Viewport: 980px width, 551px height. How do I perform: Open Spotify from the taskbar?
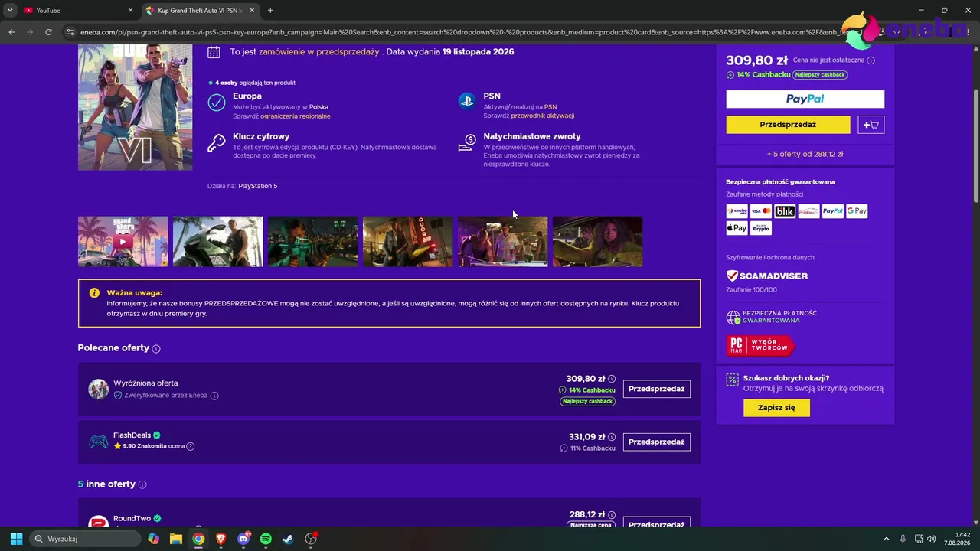(x=266, y=539)
